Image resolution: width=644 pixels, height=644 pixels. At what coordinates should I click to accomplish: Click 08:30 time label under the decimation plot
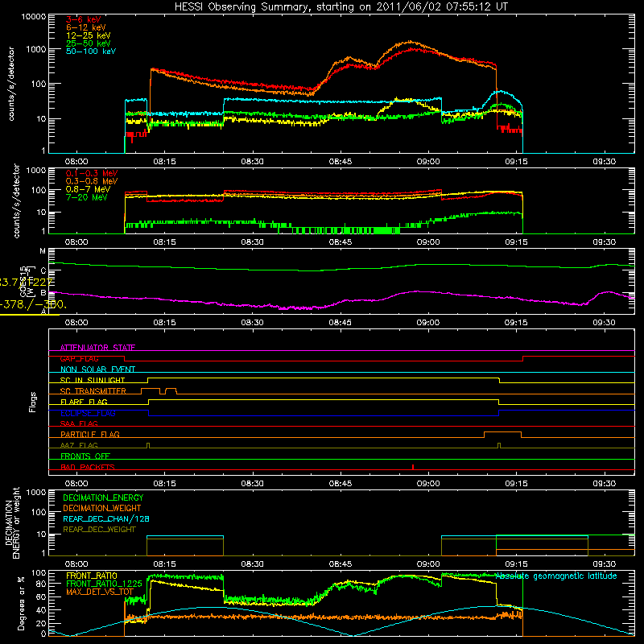click(x=252, y=564)
